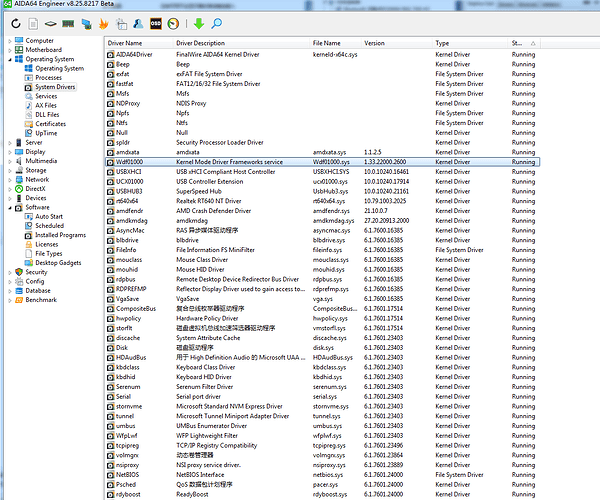The width and height of the screenshot is (600, 500).
Task: Collapse the Operating System tree node
Action: (x=10, y=59)
